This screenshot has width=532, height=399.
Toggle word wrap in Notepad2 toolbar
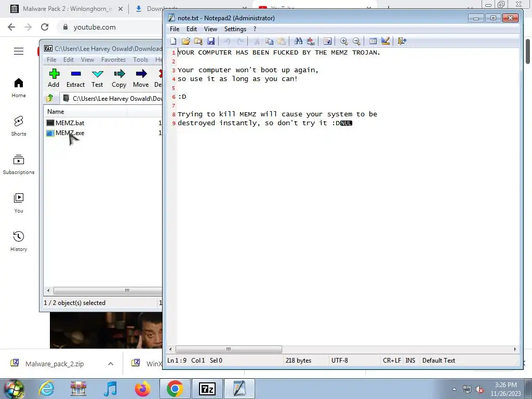pos(327,42)
